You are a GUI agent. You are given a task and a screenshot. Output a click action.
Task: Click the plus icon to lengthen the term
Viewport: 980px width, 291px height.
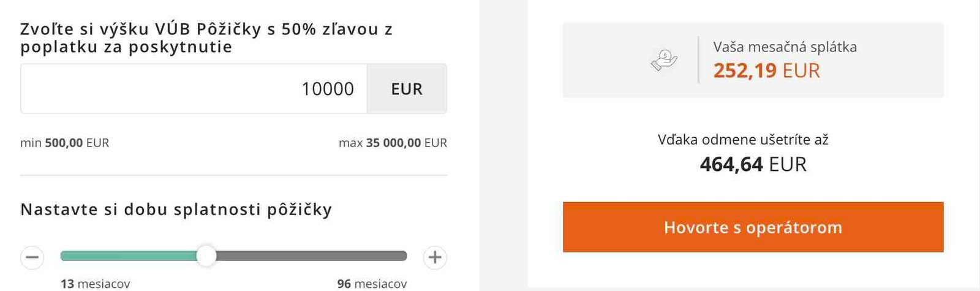435,257
